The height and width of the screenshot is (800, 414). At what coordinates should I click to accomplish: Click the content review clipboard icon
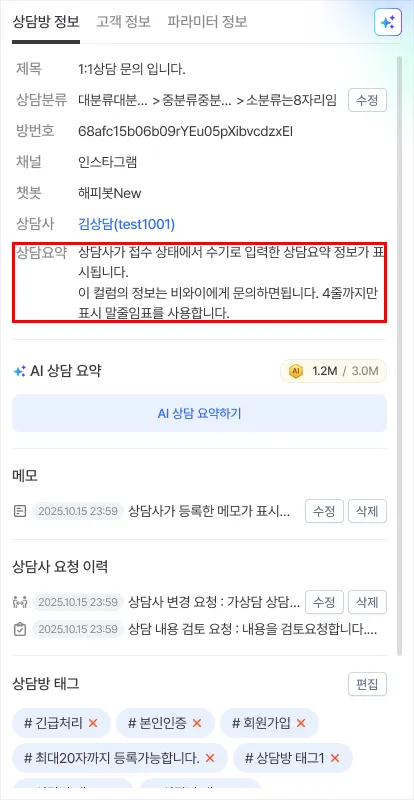19,629
